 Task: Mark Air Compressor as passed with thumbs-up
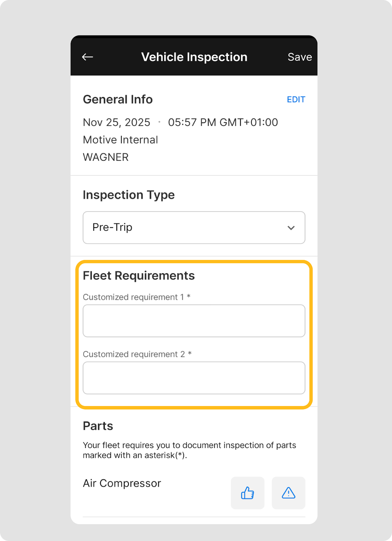point(248,493)
